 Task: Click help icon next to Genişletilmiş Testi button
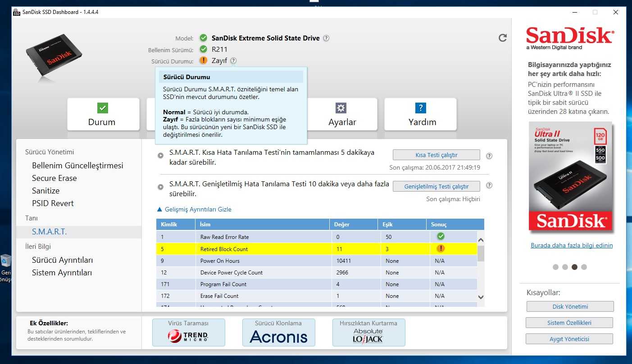489,185
